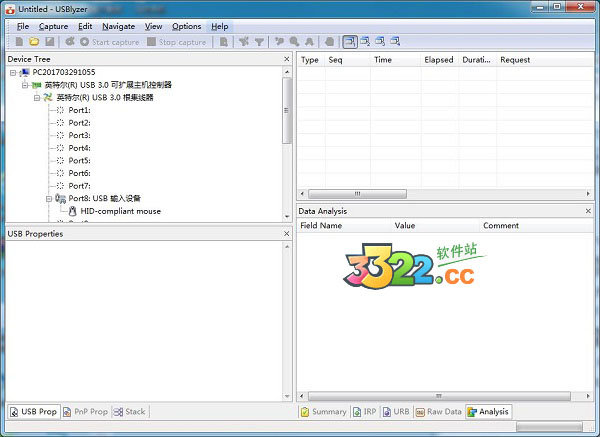The height and width of the screenshot is (437, 600).
Task: Select Port3: in the device tree
Action: [79, 135]
